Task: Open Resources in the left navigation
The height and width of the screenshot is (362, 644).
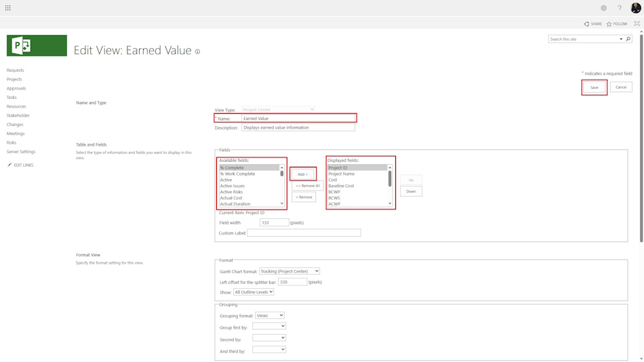Action: [x=16, y=106]
